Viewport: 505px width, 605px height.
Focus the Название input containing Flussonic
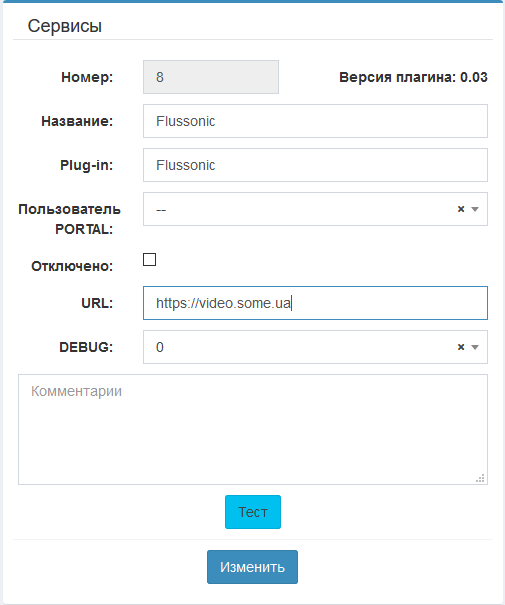(315, 121)
